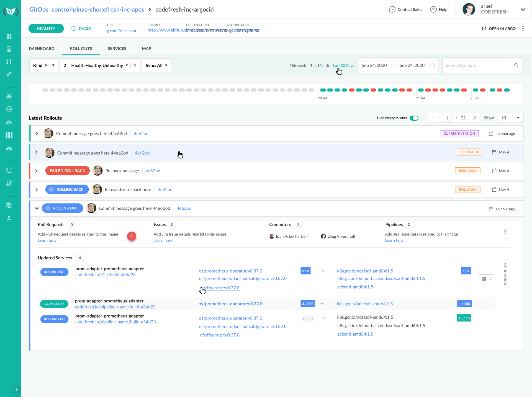532x397 pixels.
Task: Click the Help question mark icon
Action: (433, 9)
